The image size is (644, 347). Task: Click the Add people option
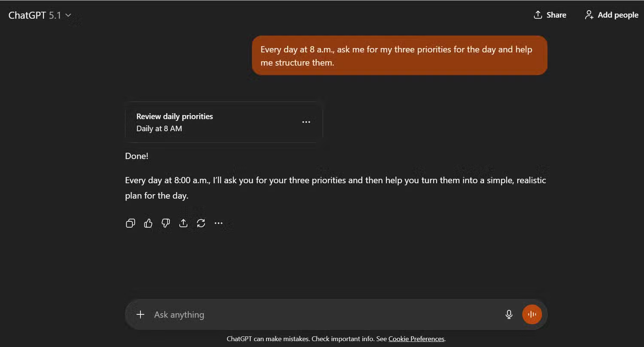coord(611,15)
